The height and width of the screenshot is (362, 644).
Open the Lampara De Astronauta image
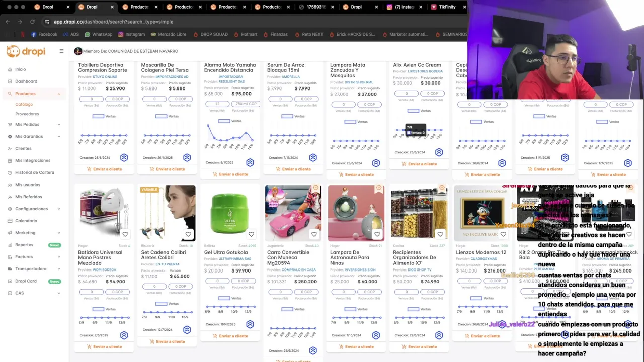click(x=356, y=213)
